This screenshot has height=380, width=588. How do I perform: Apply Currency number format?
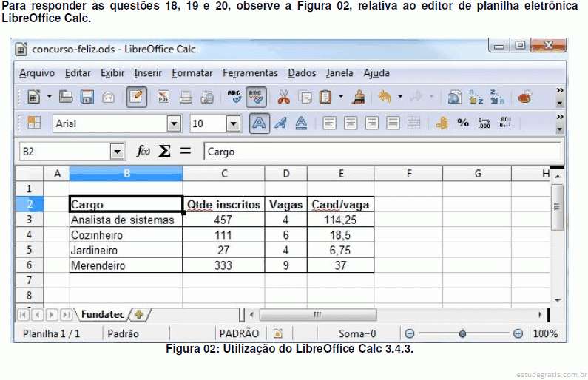[x=442, y=123]
